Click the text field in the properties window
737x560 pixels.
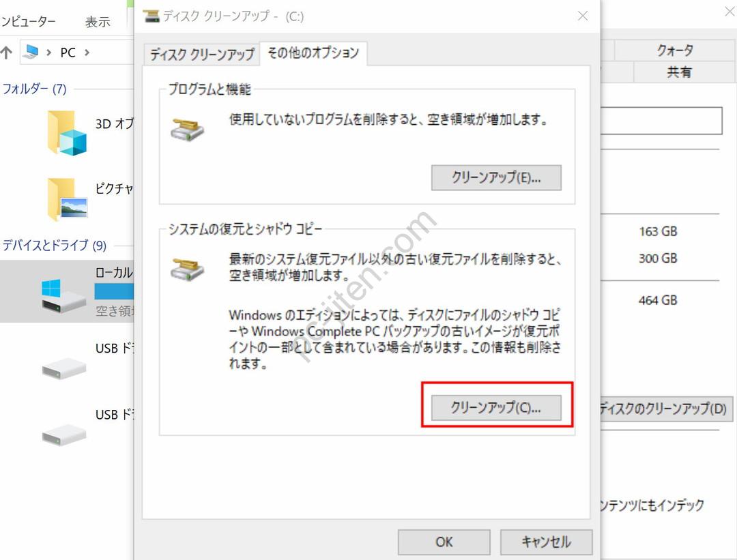tap(662, 121)
